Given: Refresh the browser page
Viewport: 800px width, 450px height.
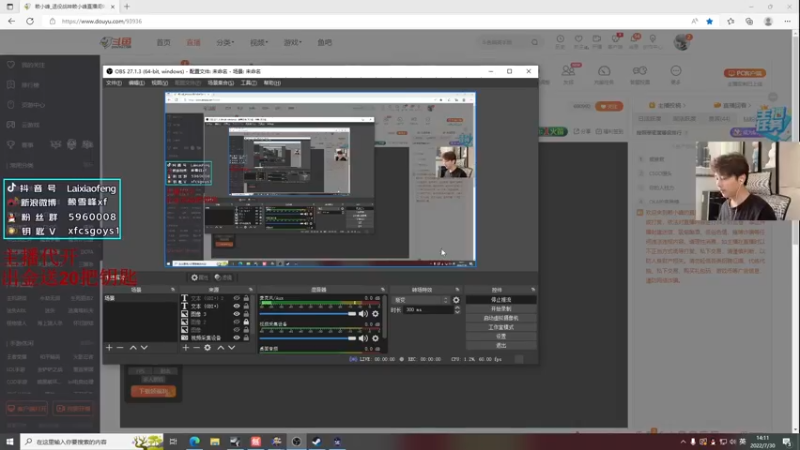Looking at the screenshot, I should (30, 21).
